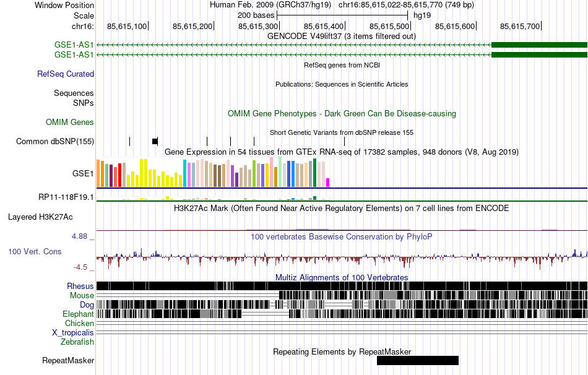Screen dimensions: 588x375
Task: Select the Mouse alignment row label
Action: click(x=82, y=296)
